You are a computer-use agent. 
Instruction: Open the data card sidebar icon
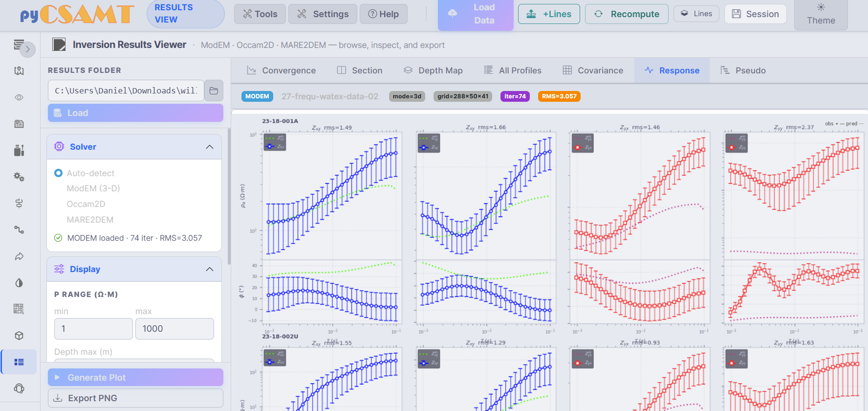19,124
